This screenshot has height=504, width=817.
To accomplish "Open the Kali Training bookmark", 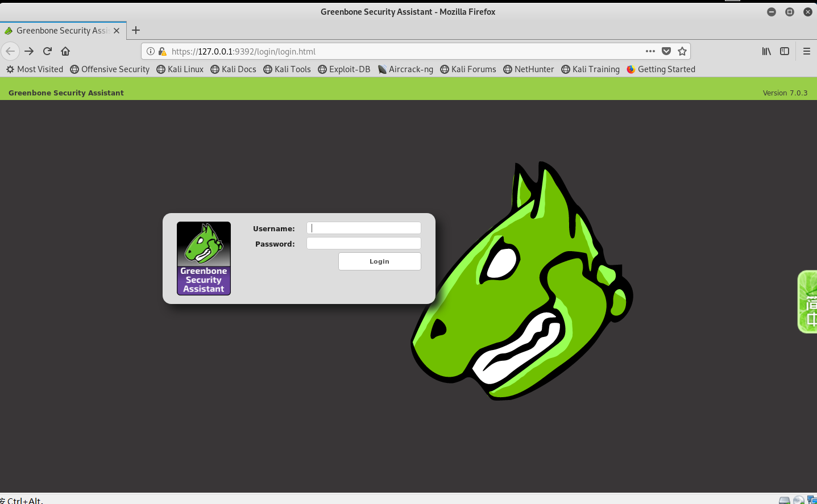I will click(x=591, y=69).
